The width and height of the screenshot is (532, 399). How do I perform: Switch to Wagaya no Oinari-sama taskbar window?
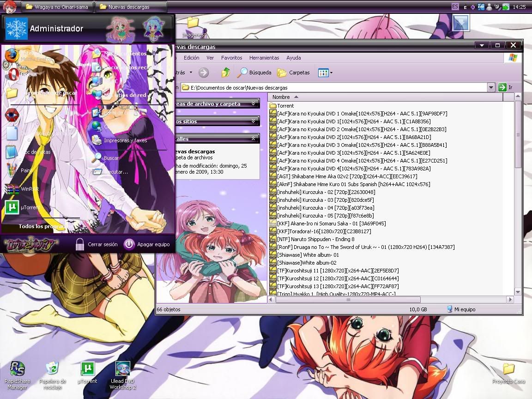point(57,7)
